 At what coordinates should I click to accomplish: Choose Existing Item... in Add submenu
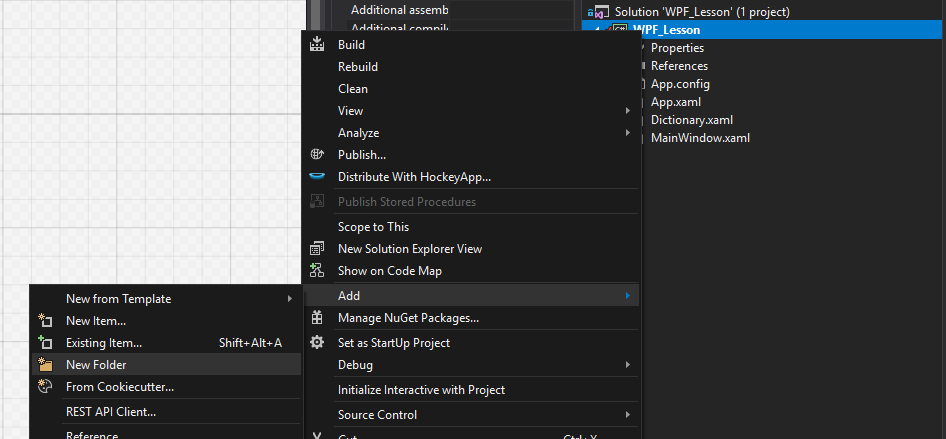(165, 343)
